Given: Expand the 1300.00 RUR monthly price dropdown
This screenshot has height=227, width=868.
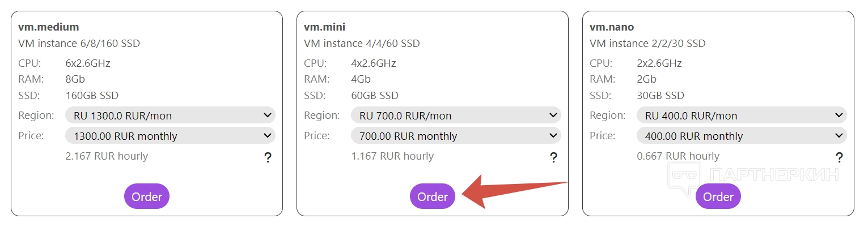Looking at the screenshot, I should (x=170, y=136).
